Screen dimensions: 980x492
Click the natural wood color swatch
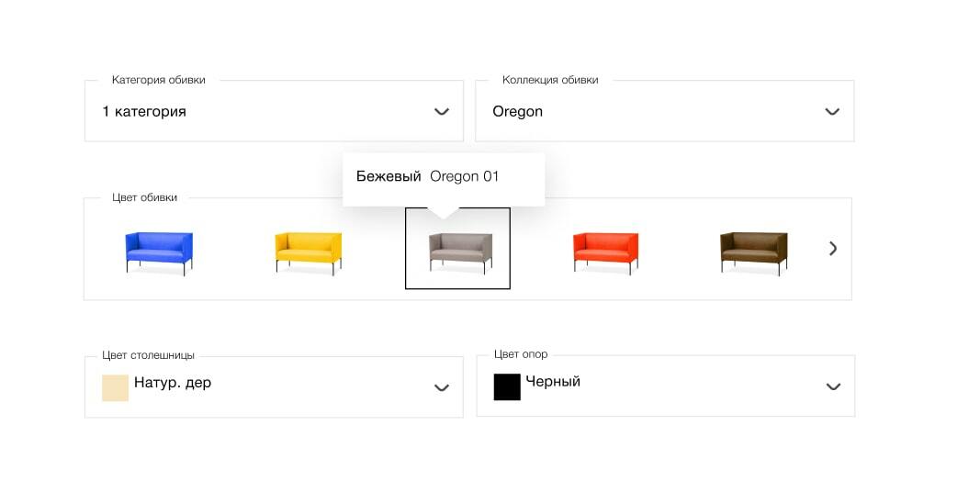115,387
